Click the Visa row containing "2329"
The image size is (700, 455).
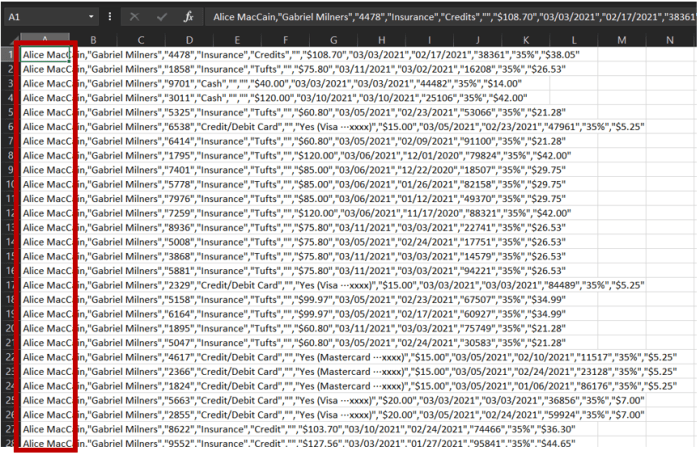pos(333,285)
